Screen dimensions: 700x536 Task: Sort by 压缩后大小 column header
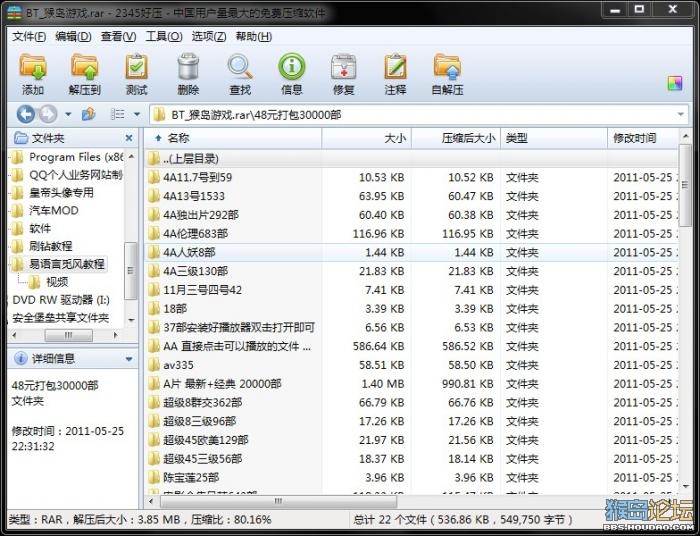tap(456, 138)
